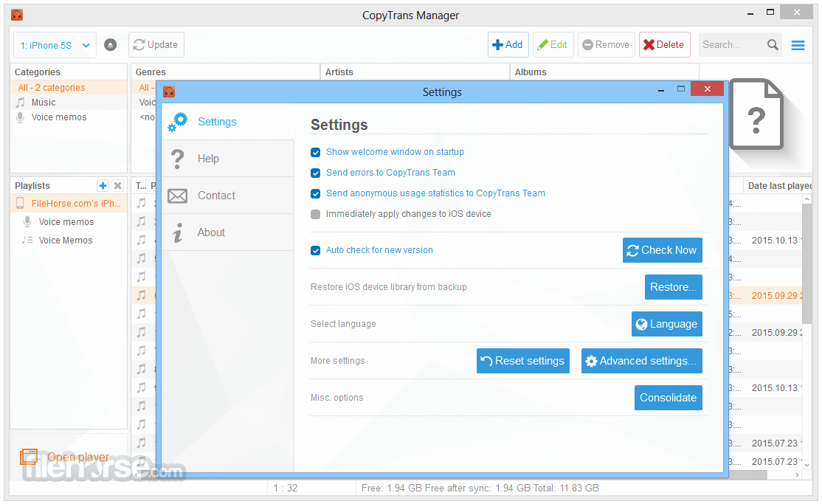Screen dimensions: 822x504
Task: Click the Albums column header
Action: [x=604, y=72]
